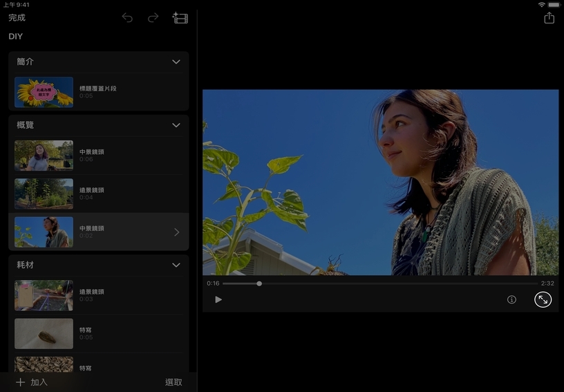Tap the plus icon beside 加入
Screen dimensions: 564x392
point(20,382)
